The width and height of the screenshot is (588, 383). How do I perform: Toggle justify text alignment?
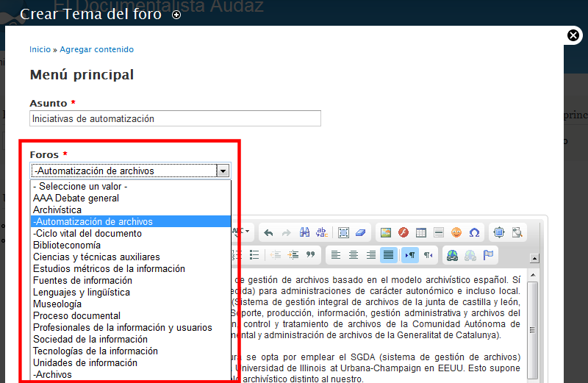(388, 254)
